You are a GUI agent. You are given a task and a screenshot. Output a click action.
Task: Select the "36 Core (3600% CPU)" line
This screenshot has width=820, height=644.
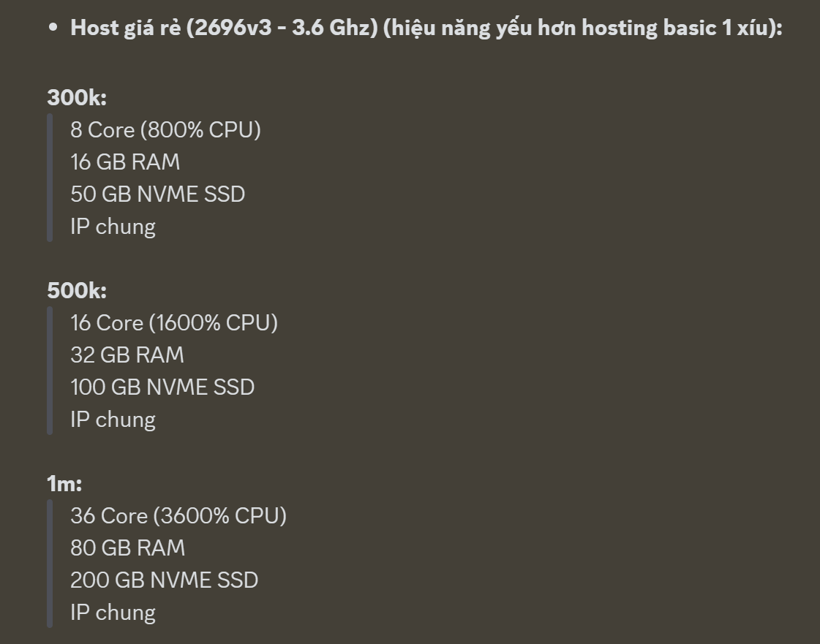click(x=178, y=516)
